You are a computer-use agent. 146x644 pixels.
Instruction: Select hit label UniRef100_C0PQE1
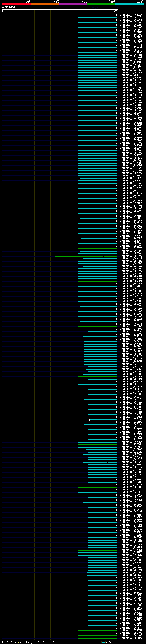131,65
